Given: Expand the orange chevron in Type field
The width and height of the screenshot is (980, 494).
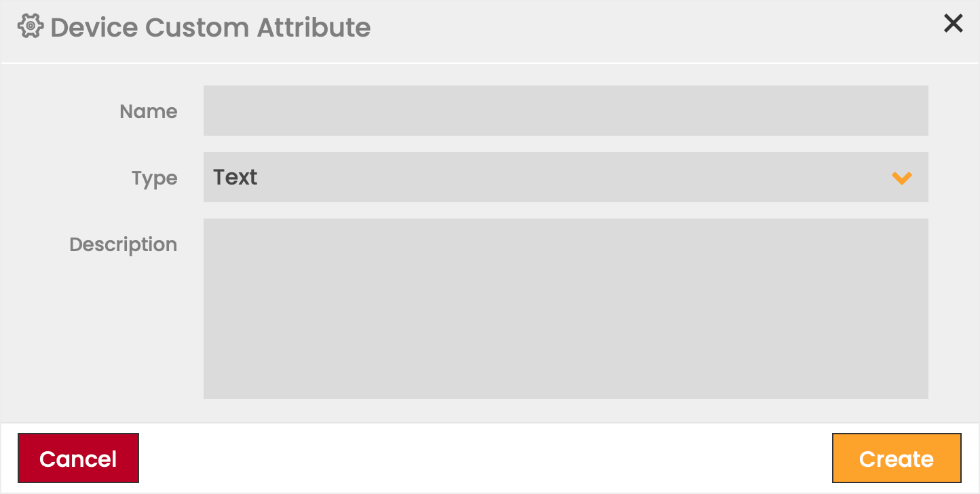Looking at the screenshot, I should tap(901, 178).
